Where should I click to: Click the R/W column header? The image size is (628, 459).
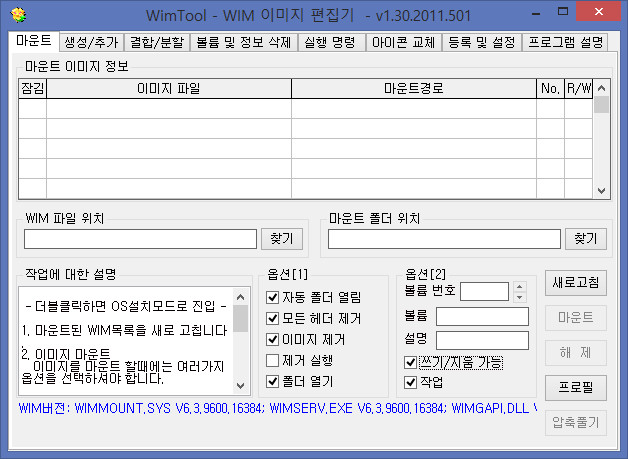[x=579, y=89]
